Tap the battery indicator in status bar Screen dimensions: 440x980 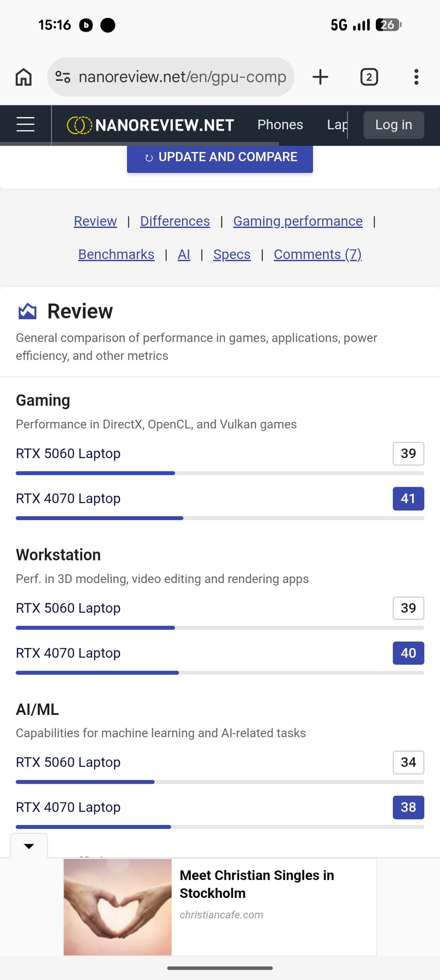pyautogui.click(x=388, y=25)
